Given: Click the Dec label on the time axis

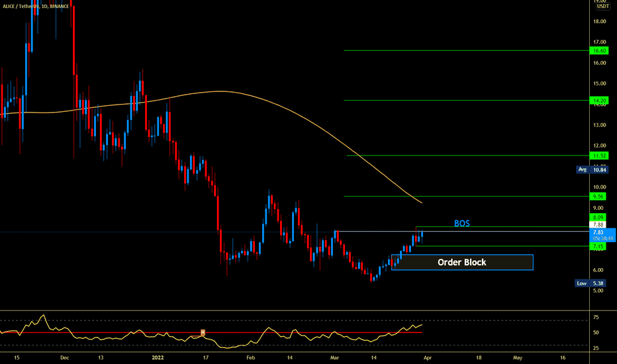Looking at the screenshot, I should (x=64, y=357).
